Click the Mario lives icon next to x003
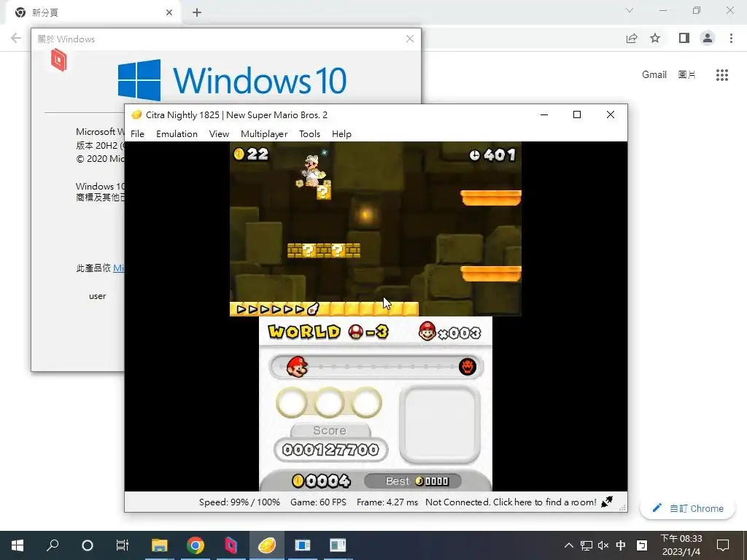 click(x=427, y=332)
